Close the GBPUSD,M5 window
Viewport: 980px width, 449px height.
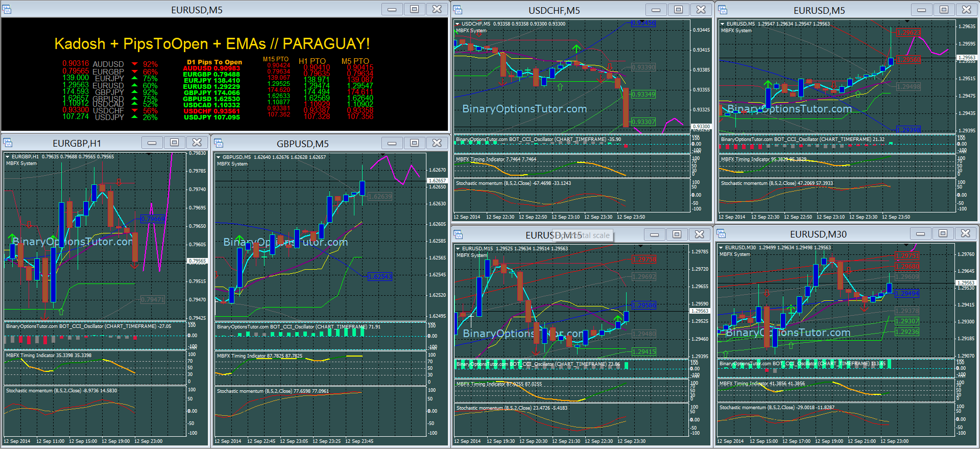[x=437, y=143]
